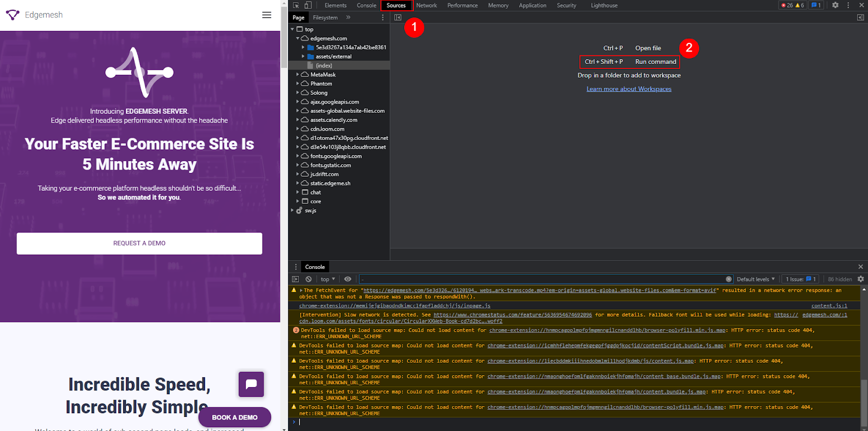Select the Page navigator tab
Screen dimensions: 868x431
tap(298, 17)
